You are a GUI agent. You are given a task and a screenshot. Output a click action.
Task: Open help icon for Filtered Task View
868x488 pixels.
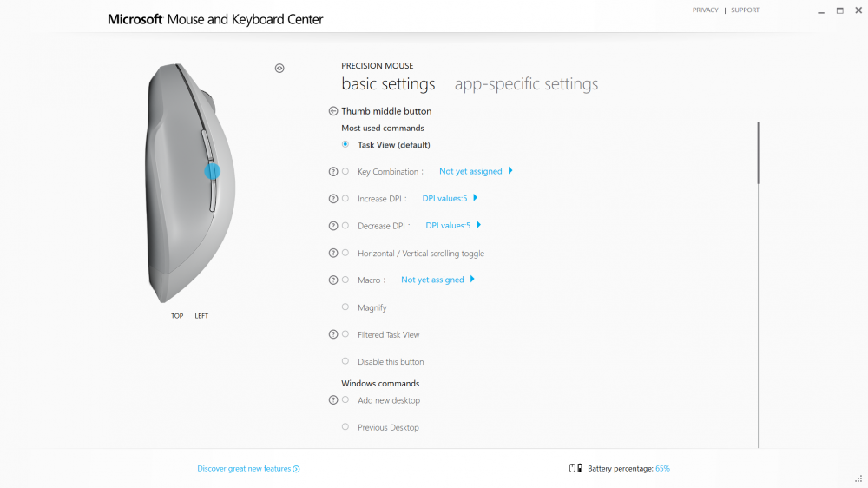click(332, 334)
